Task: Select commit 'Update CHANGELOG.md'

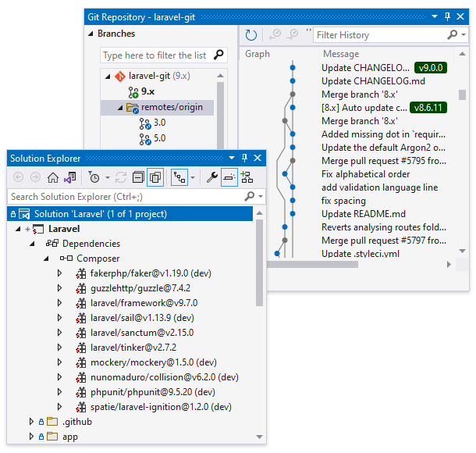Action: pyautogui.click(x=373, y=81)
